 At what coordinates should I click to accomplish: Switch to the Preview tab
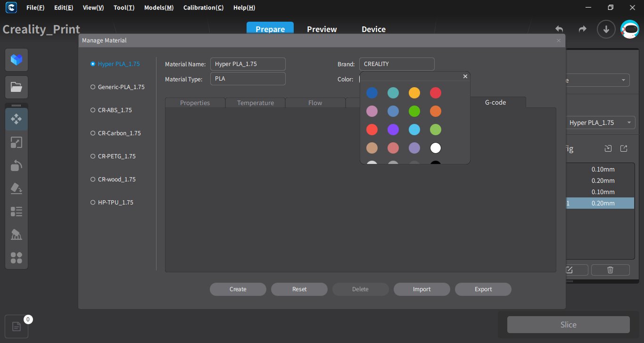[x=322, y=29]
